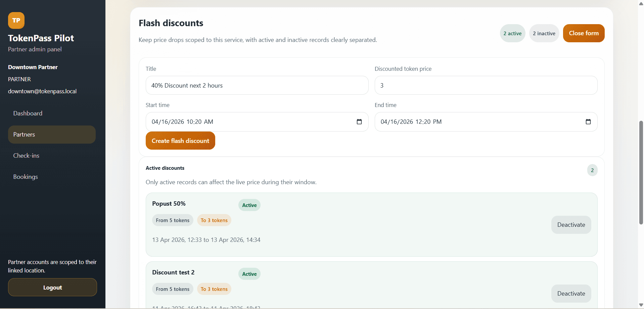Click the '2 inactive' status pill
The width and height of the screenshot is (644, 309).
pyautogui.click(x=544, y=33)
